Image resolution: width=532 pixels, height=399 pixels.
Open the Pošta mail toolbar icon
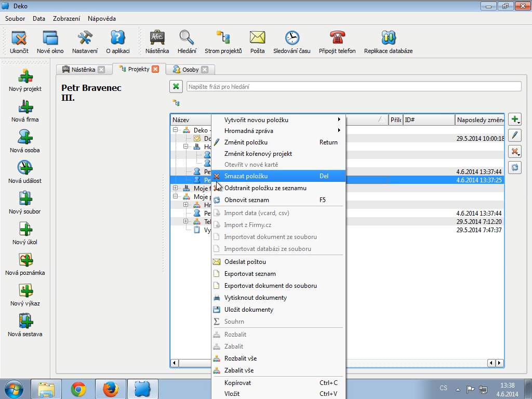[257, 38]
